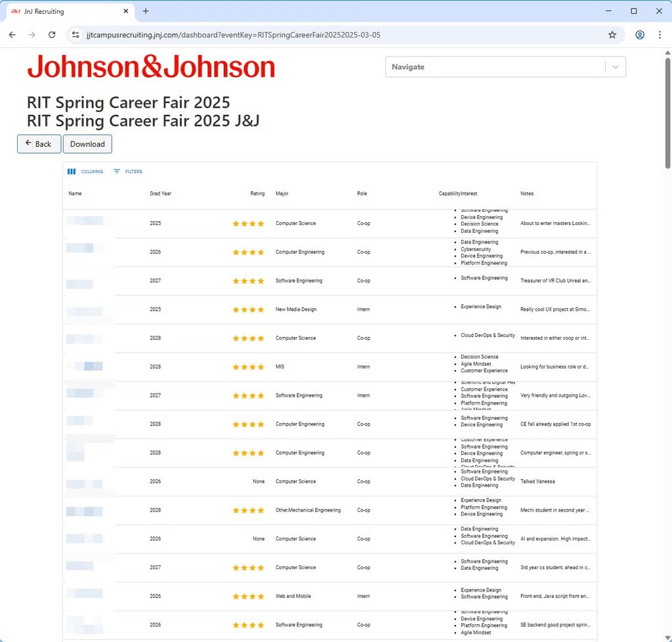Click 'Agile Mindset' in MIS row
The height and width of the screenshot is (642, 672).
476,363
